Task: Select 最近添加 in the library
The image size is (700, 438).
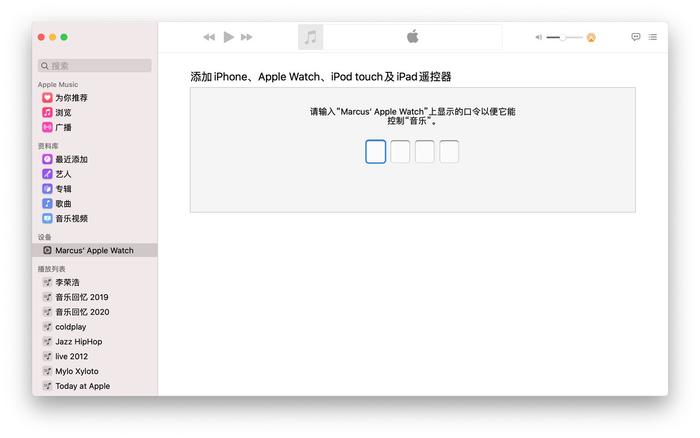Action: 65,159
